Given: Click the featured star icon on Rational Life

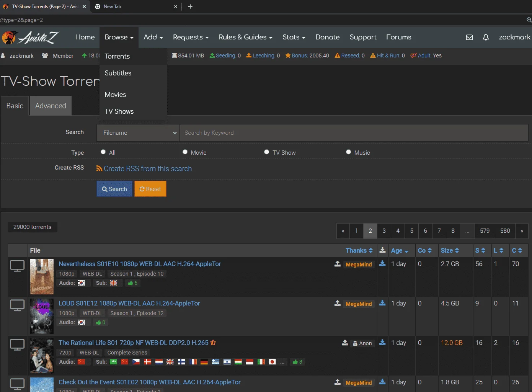Looking at the screenshot, I should tap(213, 343).
